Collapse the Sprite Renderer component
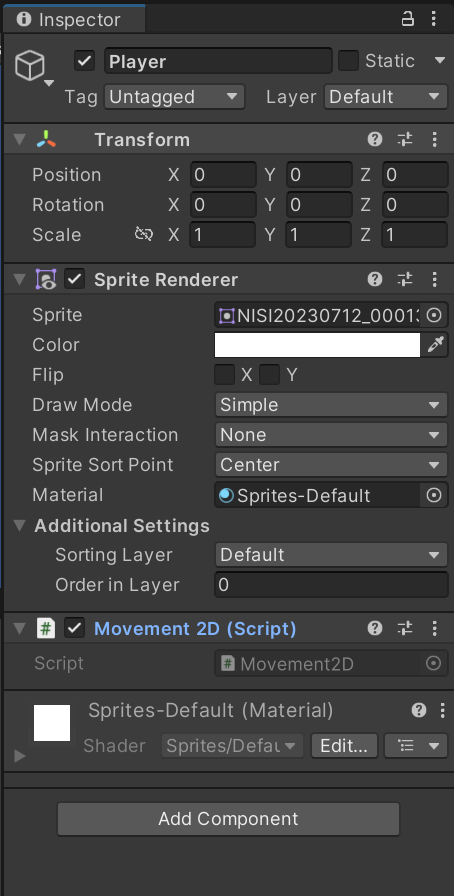The height and width of the screenshot is (896, 454). [x=20, y=279]
